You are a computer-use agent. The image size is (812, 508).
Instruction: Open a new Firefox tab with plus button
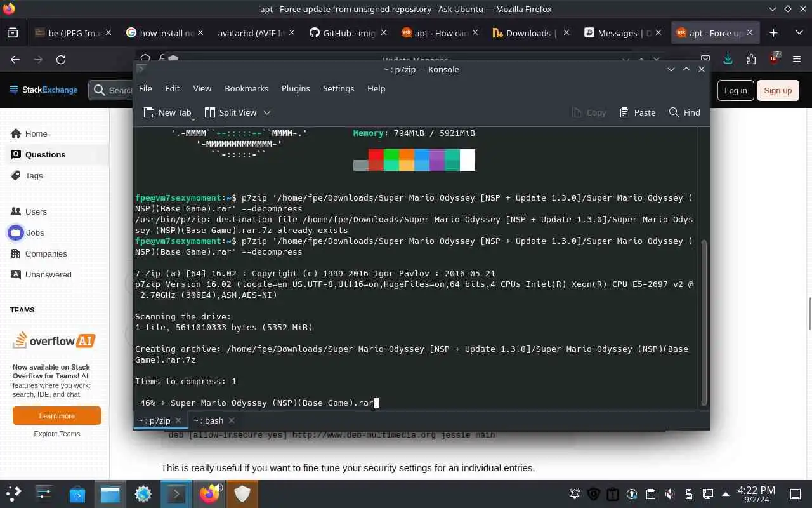(773, 32)
